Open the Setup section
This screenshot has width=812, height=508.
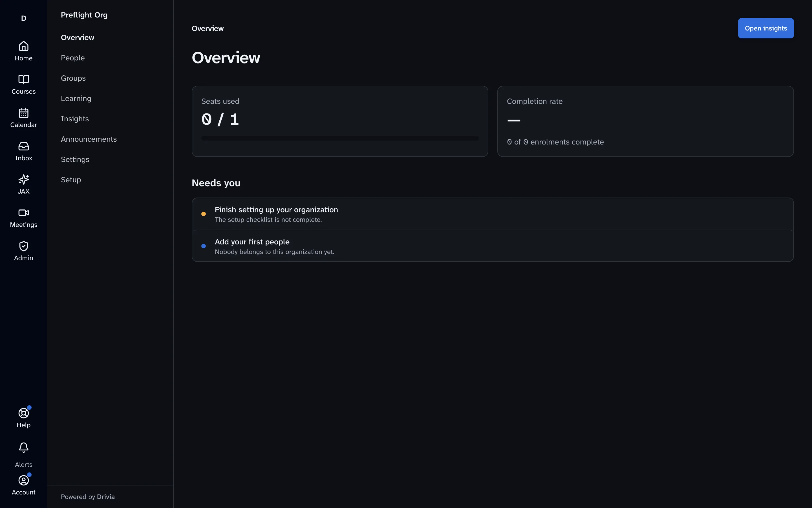(71, 180)
